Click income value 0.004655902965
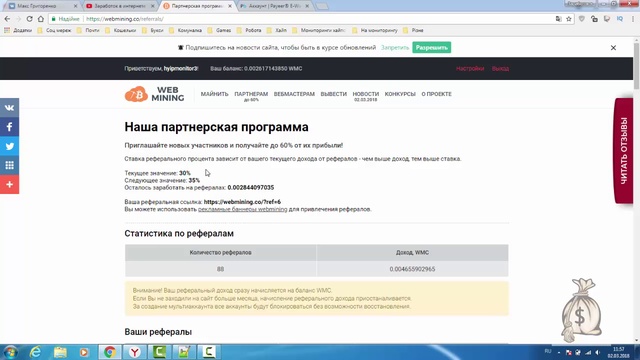The image size is (640, 360). (412, 269)
